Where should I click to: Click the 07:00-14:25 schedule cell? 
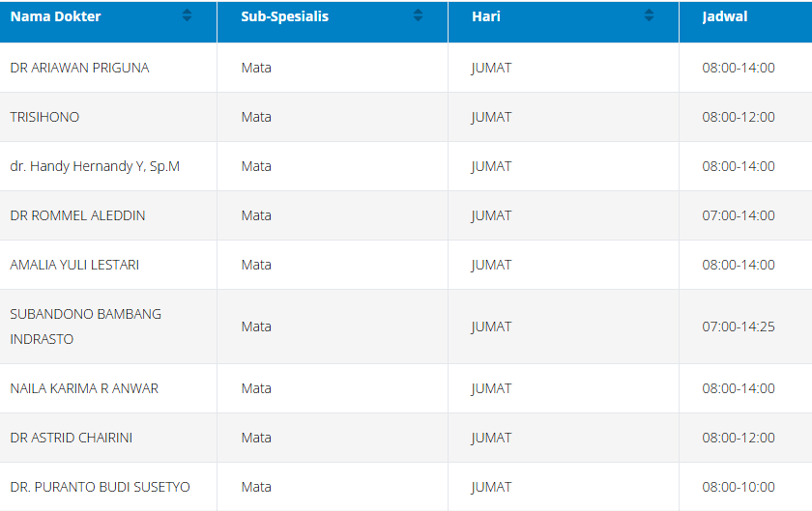pyautogui.click(x=739, y=326)
